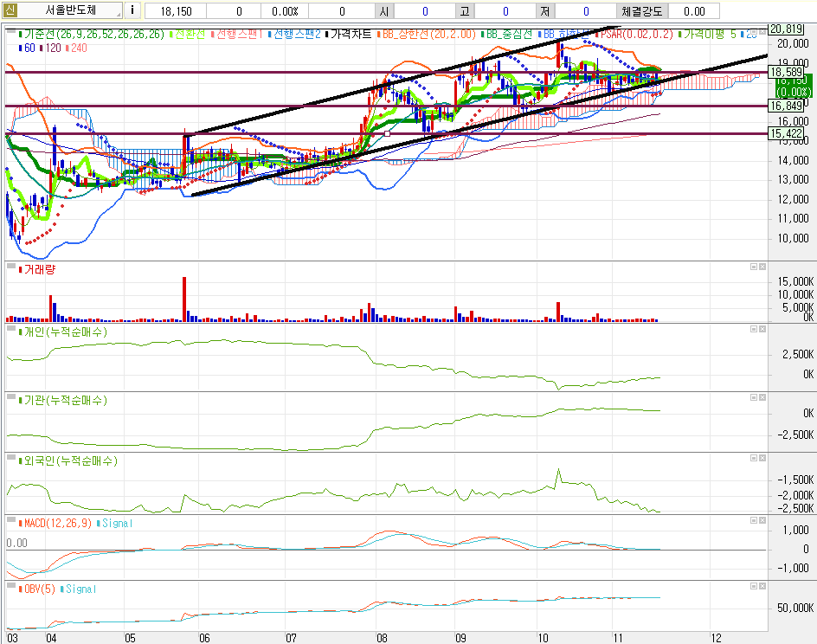Click the 저 (low) label cell

545,11
